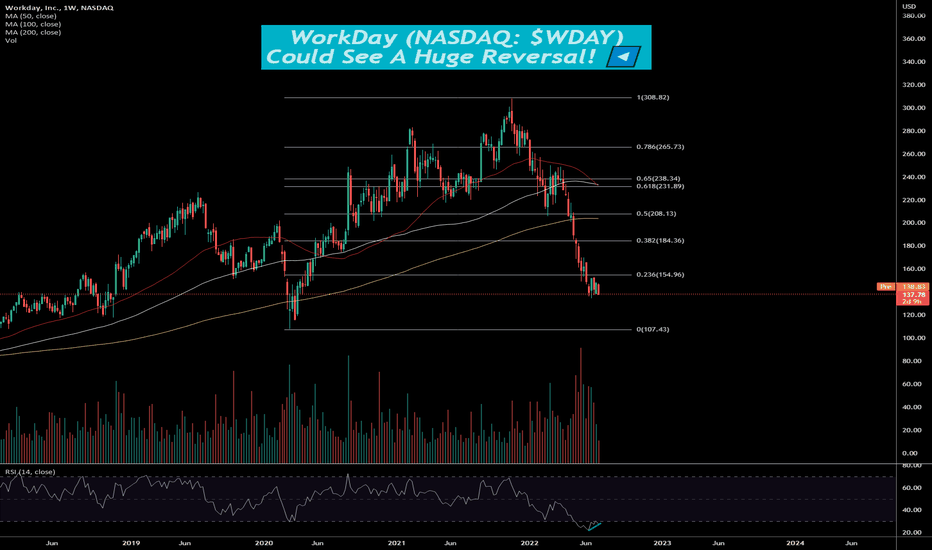
Task: Select the MA (100, close) indicator legend
Action: pyautogui.click(x=33, y=24)
